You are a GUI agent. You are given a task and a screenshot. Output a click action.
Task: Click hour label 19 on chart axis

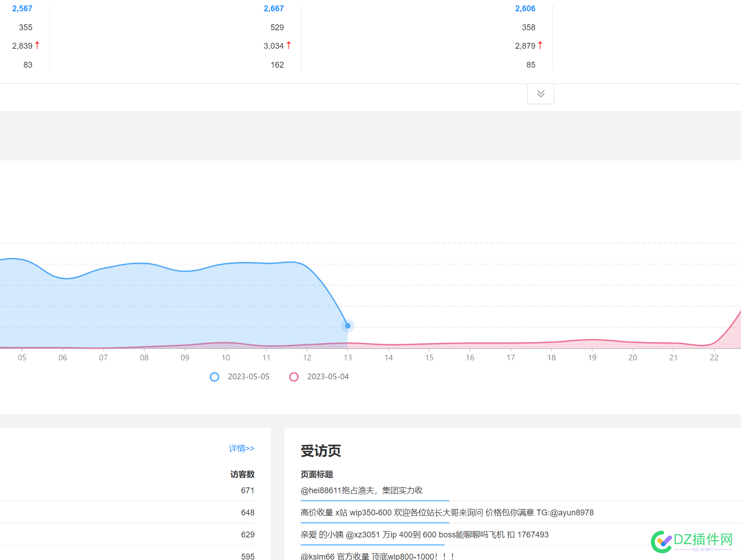click(x=592, y=357)
